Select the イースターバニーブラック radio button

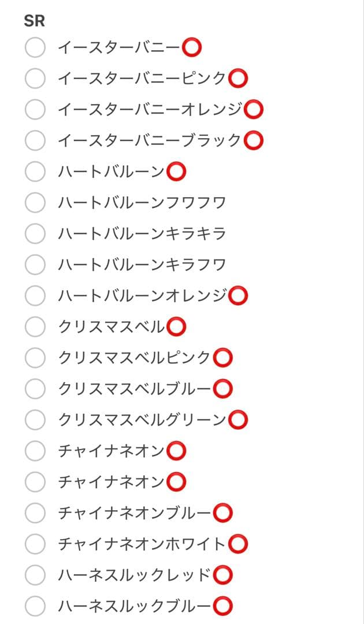tap(35, 139)
